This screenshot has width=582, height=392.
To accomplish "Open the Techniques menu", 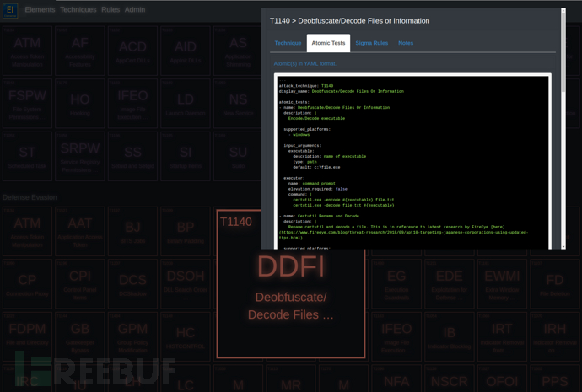I will [78, 9].
